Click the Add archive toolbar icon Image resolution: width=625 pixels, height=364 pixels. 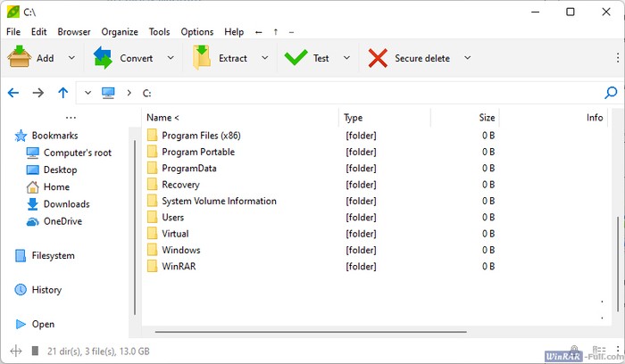(x=20, y=58)
